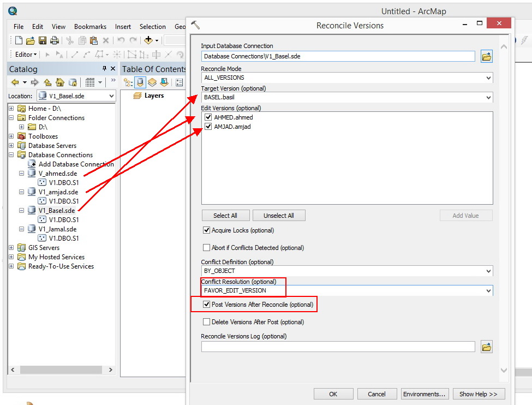Click the Input Database Connection text field
532x405 pixels.
click(x=338, y=56)
